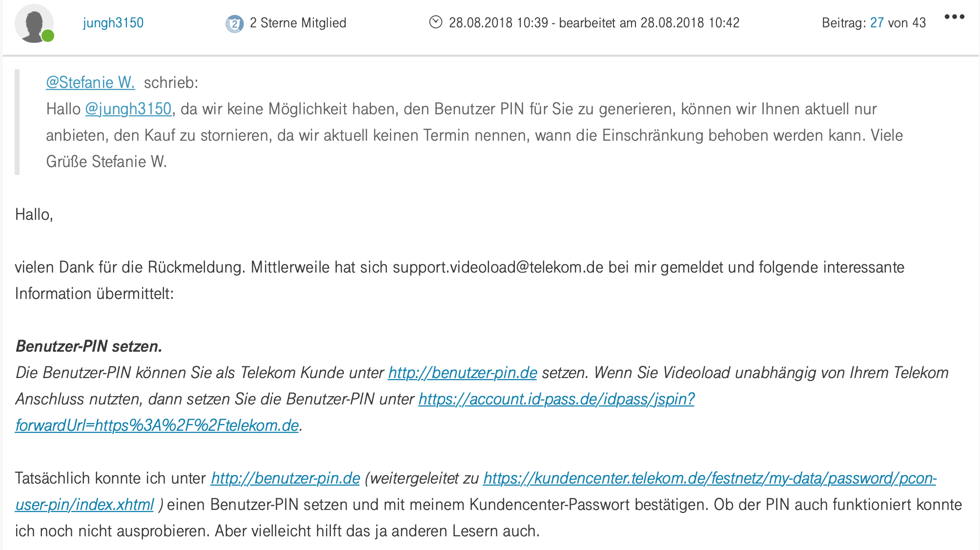The image size is (980, 550).
Task: Click the 'Benutzer-PIN setzen.' bold heading
Action: click(89, 346)
